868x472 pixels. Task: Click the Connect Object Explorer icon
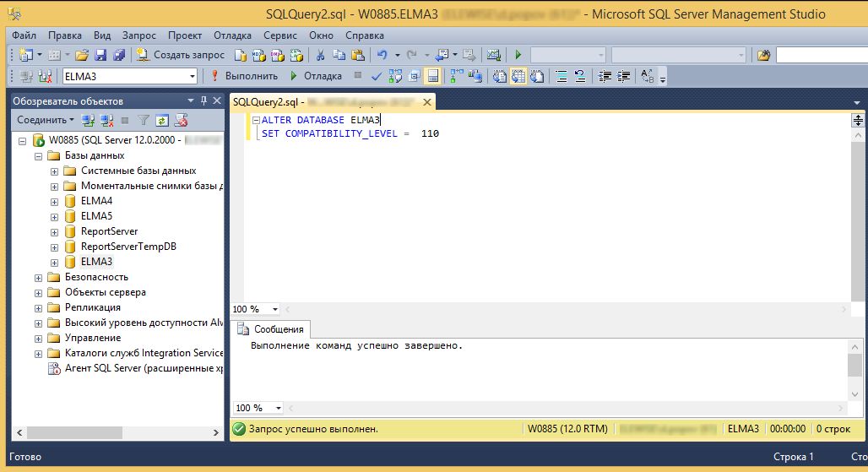(x=88, y=120)
